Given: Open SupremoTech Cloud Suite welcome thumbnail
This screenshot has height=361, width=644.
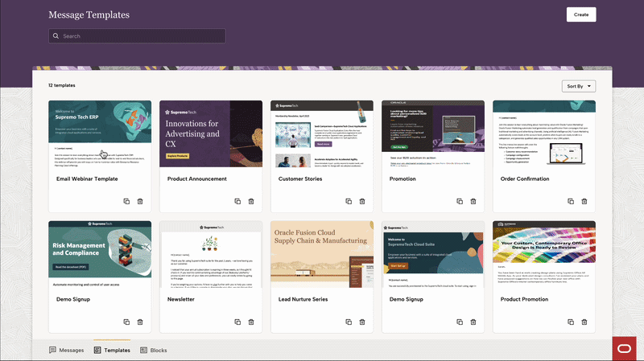Looking at the screenshot, I should pyautogui.click(x=433, y=254).
